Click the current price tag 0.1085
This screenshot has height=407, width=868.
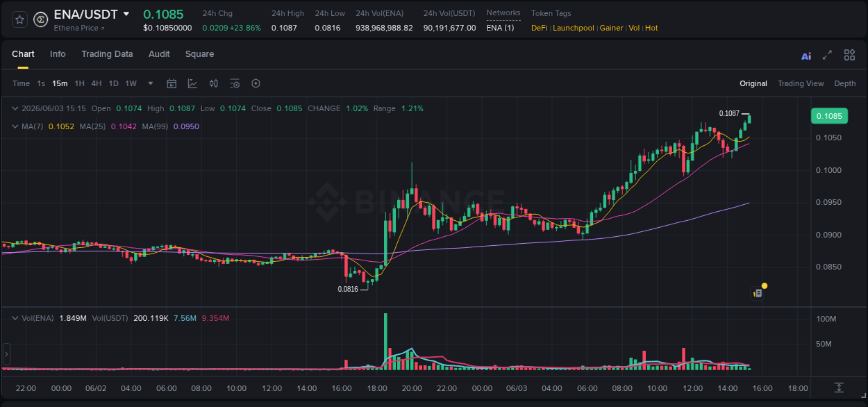pos(829,116)
